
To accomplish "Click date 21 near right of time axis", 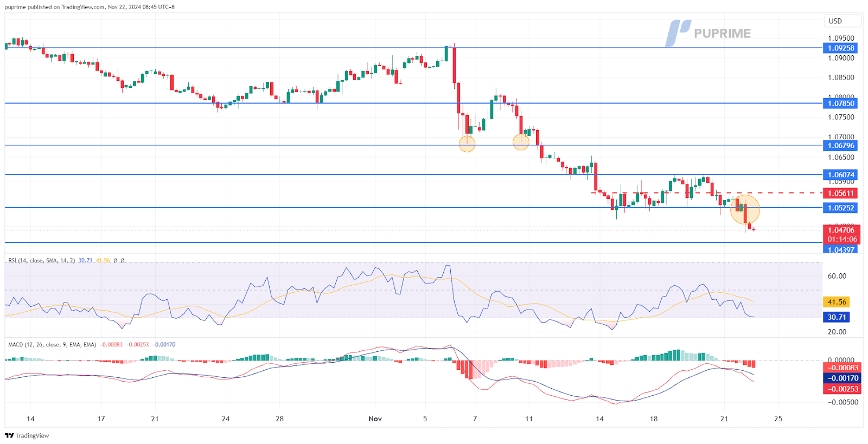I will (x=724, y=419).
